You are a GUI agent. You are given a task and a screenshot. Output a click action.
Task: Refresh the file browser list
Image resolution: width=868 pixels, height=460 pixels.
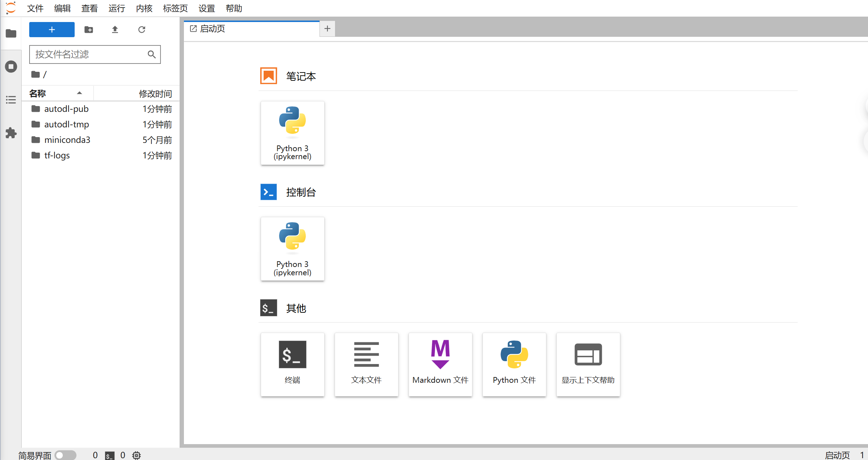(142, 30)
